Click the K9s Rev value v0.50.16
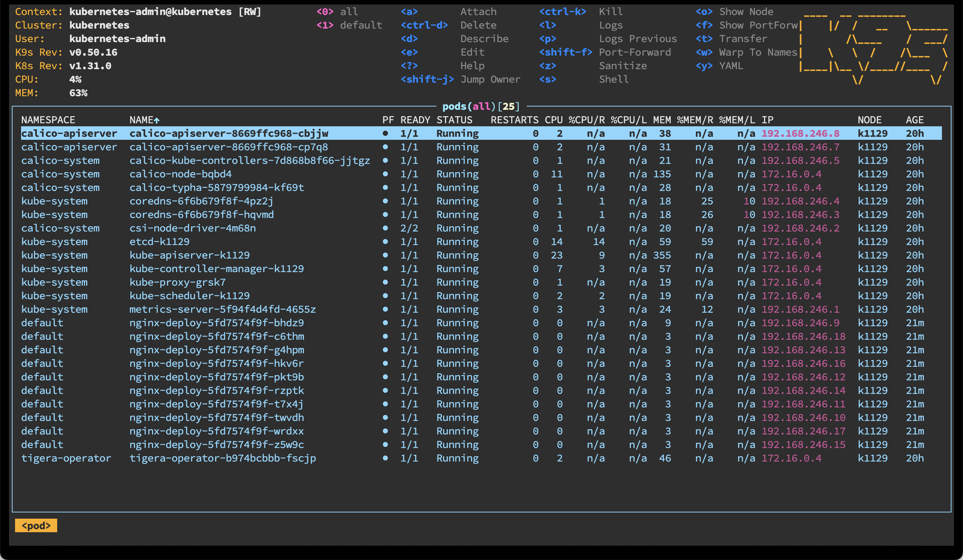963x560 pixels. tap(93, 52)
